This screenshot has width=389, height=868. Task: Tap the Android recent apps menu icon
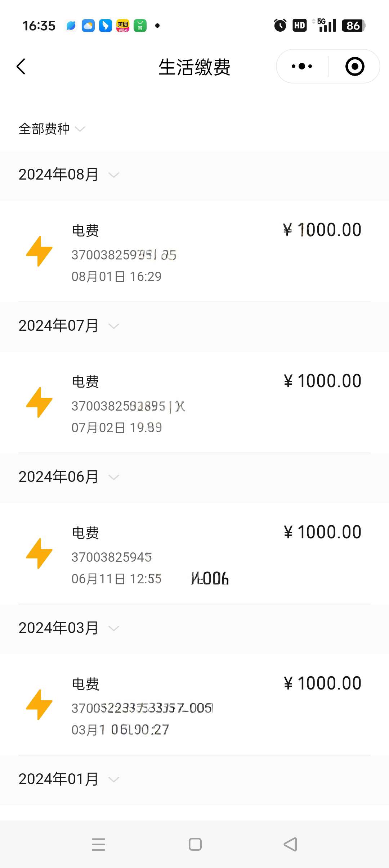pos(99,844)
